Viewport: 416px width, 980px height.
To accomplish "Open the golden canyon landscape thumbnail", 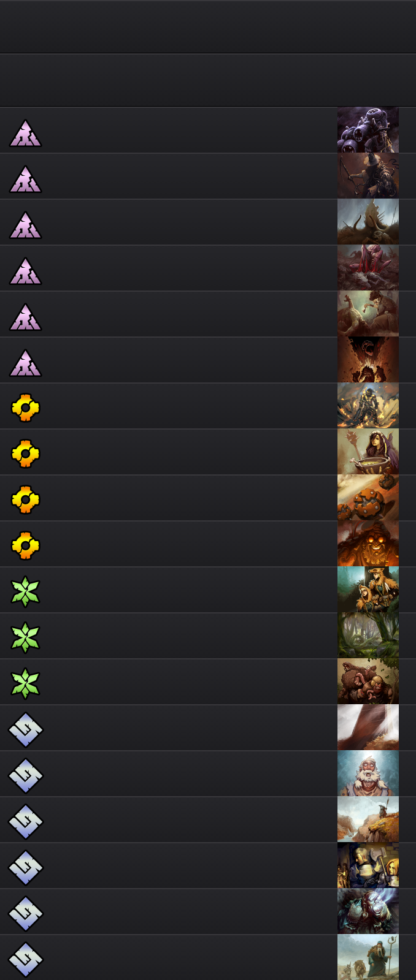I will pos(368,819).
